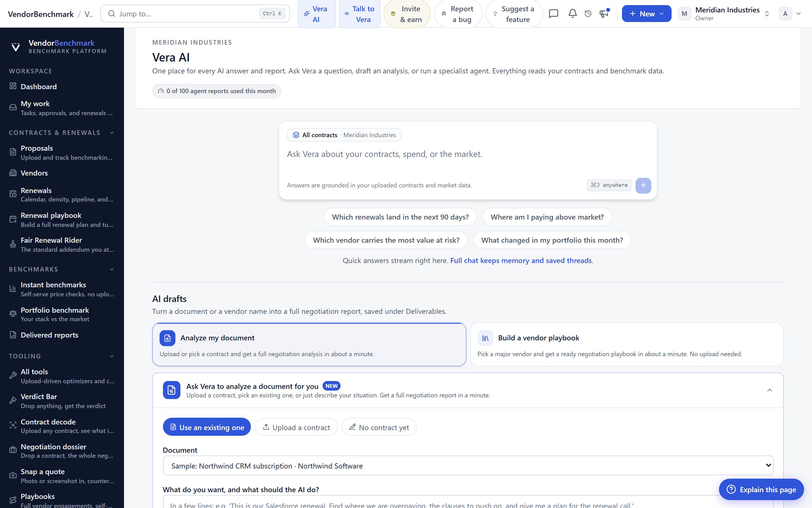Ask Where am I paying above market
812x508 pixels.
(x=547, y=217)
